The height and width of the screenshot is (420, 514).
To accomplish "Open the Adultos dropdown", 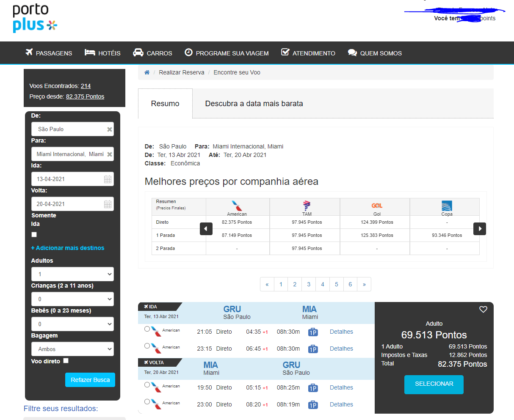I will pyautogui.click(x=72, y=274).
